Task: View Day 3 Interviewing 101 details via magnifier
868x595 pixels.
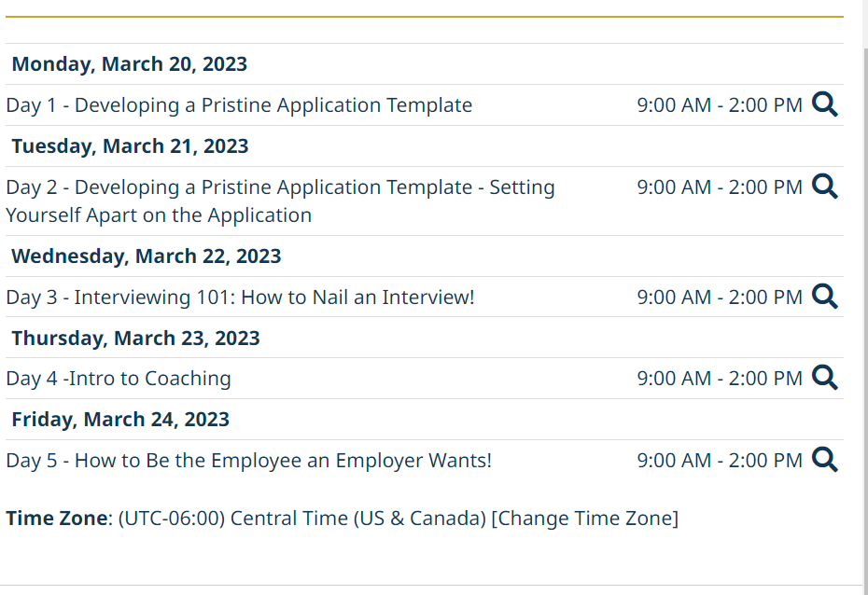Action: point(825,297)
